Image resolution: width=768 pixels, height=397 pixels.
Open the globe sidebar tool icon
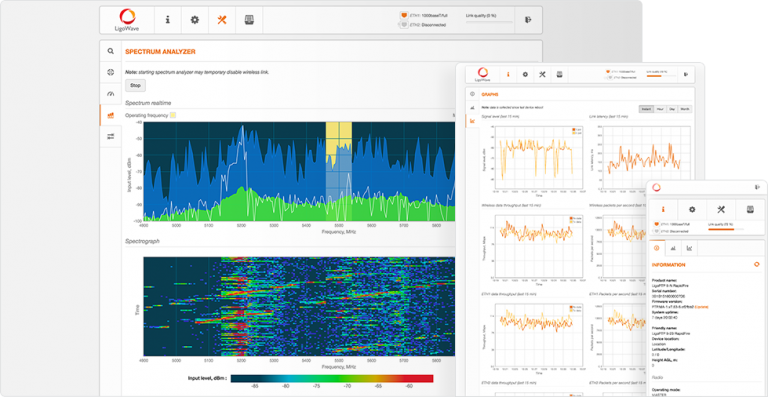[111, 72]
